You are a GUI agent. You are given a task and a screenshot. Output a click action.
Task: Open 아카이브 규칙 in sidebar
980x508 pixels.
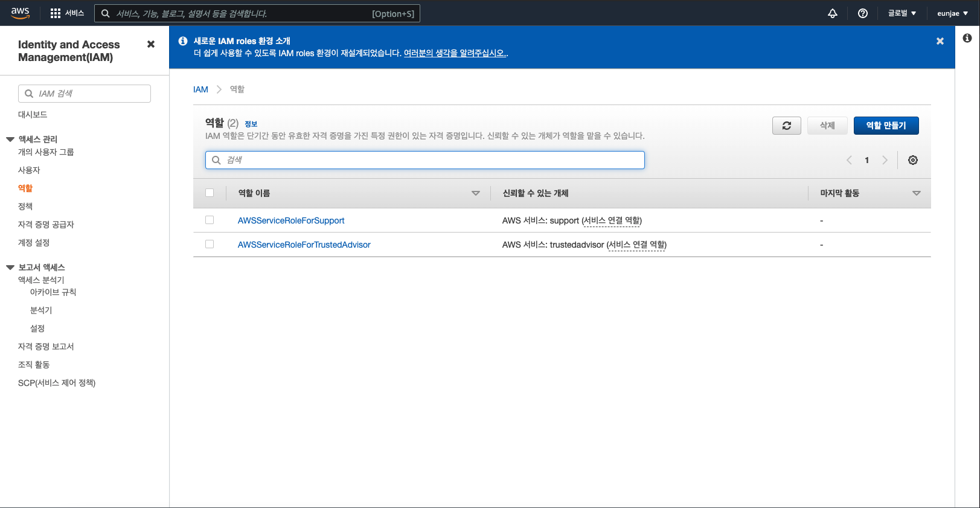53,292
